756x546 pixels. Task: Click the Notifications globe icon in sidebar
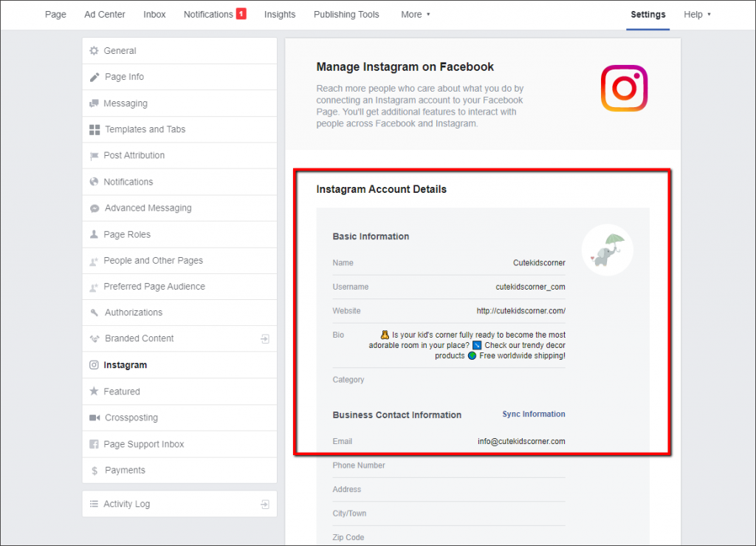click(x=94, y=182)
